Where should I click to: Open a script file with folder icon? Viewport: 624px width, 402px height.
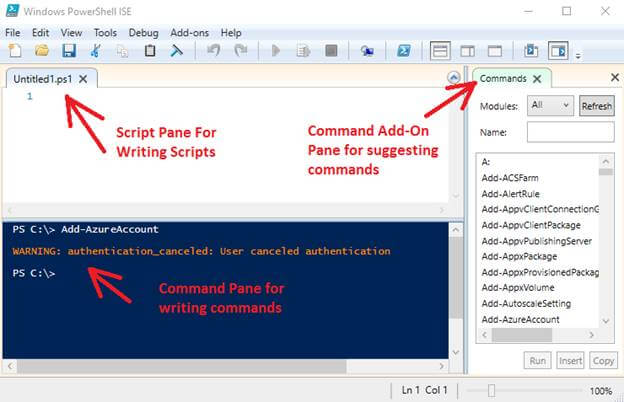click(x=42, y=51)
